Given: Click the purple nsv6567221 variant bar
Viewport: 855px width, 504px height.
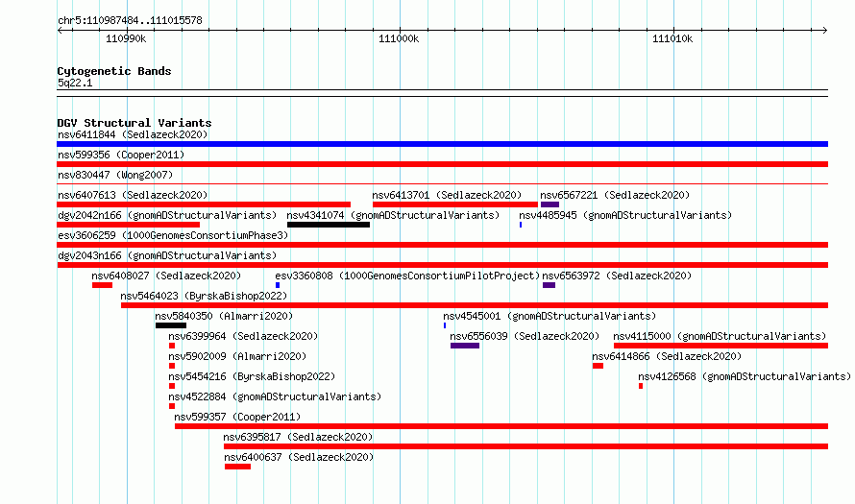Looking at the screenshot, I should [x=550, y=204].
